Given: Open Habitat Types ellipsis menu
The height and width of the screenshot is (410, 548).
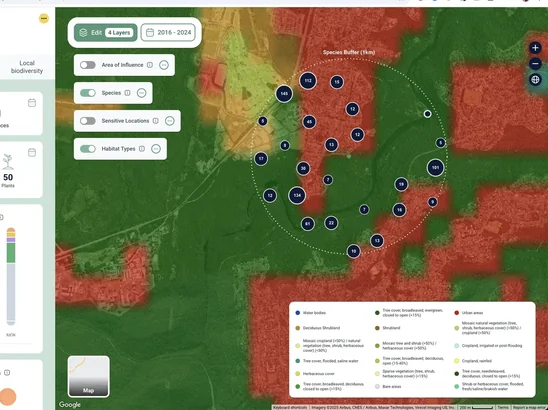Looking at the screenshot, I should pyautogui.click(x=156, y=149).
